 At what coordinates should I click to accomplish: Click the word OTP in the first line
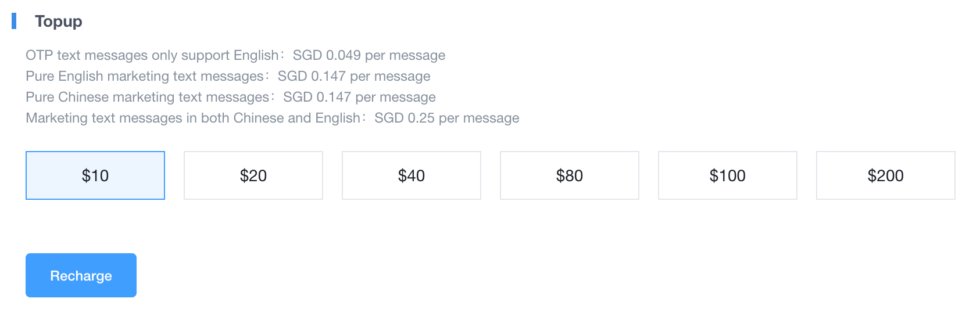coord(39,55)
